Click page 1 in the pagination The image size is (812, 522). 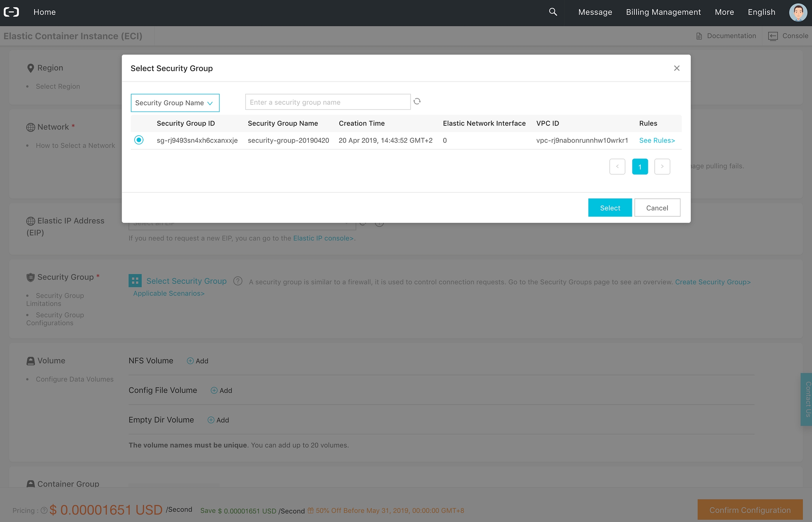[x=640, y=167]
